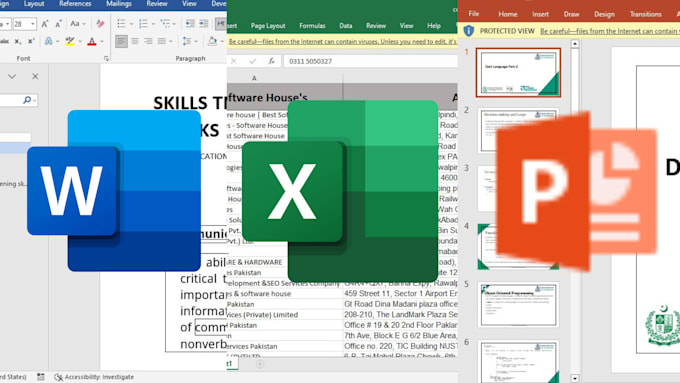Clear all formatting with the eraser icon
Viewport: 680px width, 383px height.
point(100,24)
